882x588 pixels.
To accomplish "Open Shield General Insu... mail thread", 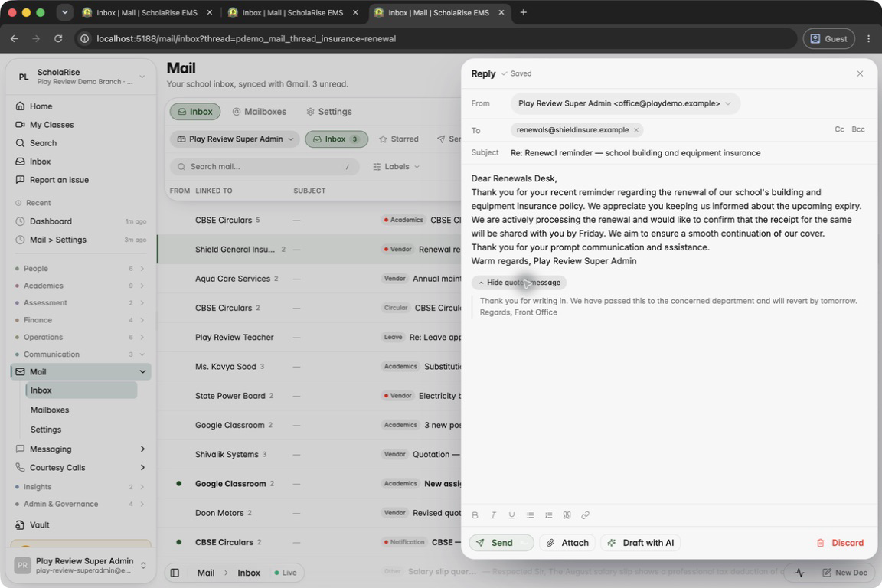I will [309, 250].
